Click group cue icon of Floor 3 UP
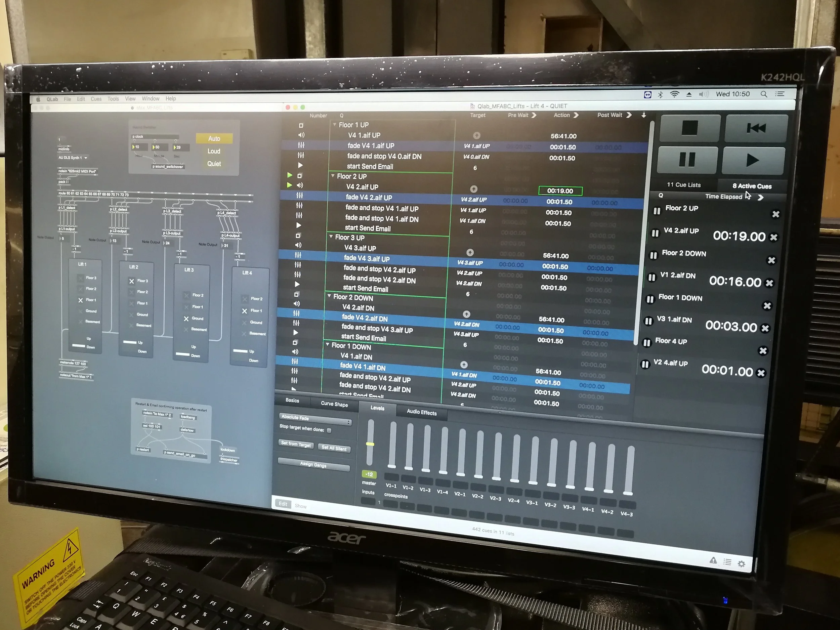Screen dimensions: 840x630 pyautogui.click(x=298, y=236)
